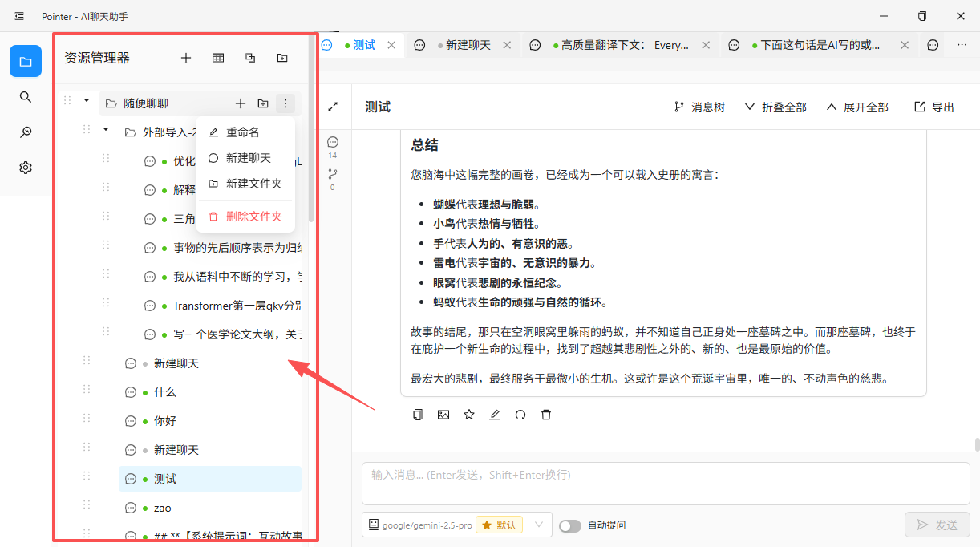
Task: Click 展开全部 to expand all messages
Action: (856, 107)
